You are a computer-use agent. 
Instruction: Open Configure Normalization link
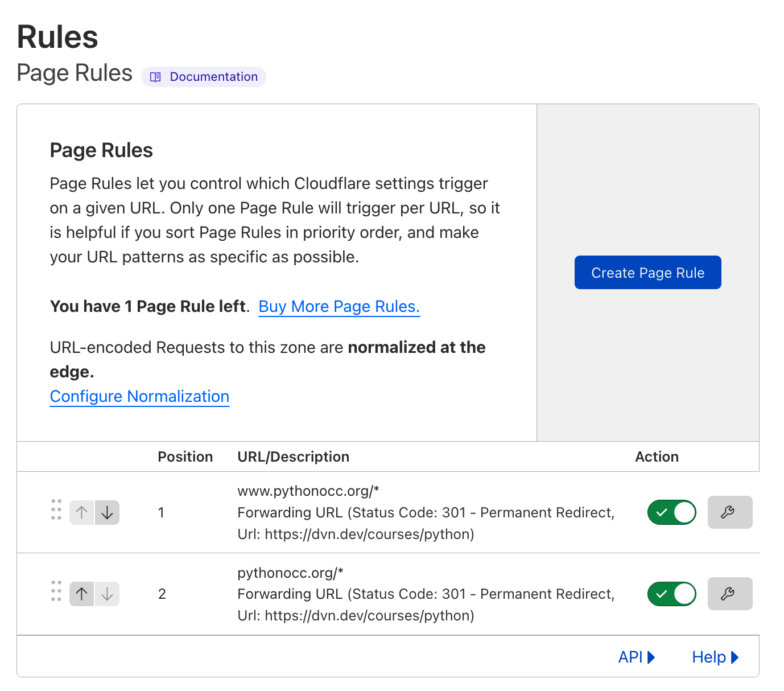(x=140, y=396)
